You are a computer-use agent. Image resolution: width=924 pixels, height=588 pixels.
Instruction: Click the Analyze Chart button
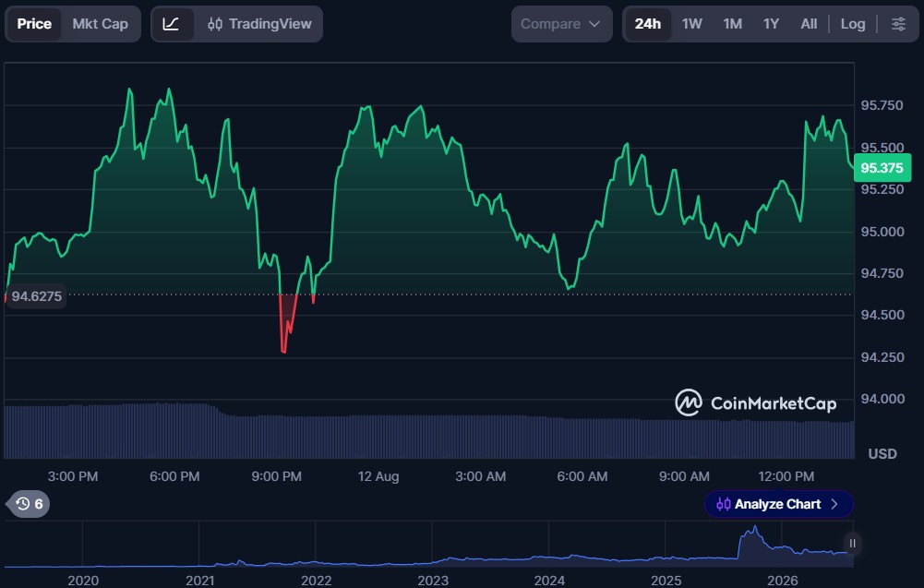[778, 504]
